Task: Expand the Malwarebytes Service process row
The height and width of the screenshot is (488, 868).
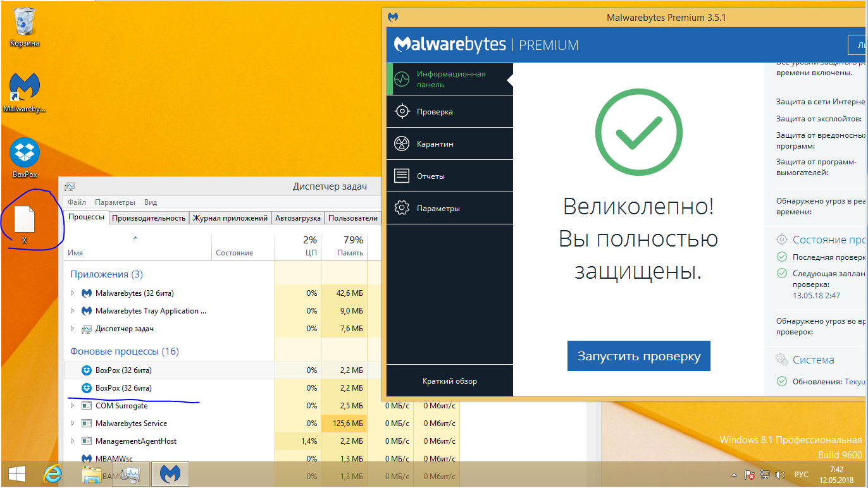Action: pos(72,424)
